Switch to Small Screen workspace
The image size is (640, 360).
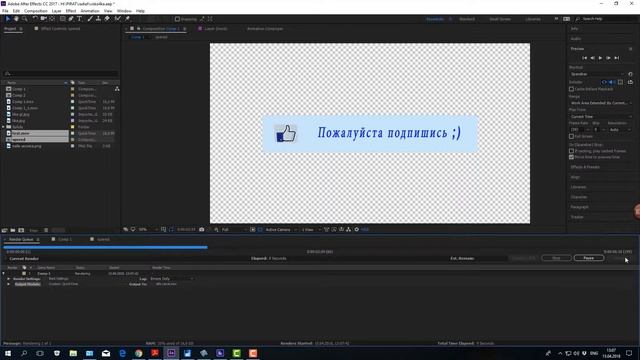pos(500,19)
